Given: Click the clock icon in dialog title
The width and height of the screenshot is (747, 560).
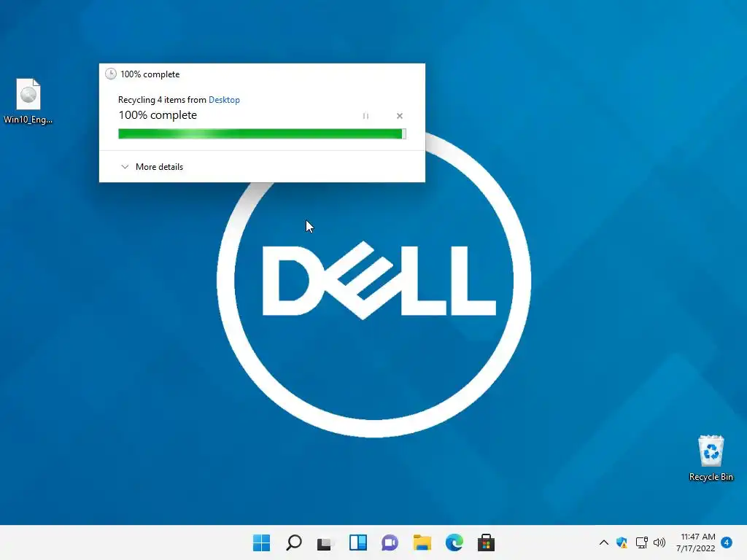Looking at the screenshot, I should [111, 74].
